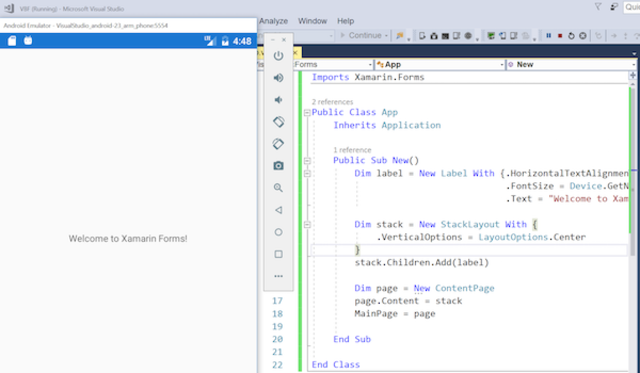The image size is (640, 373).
Task: Click the notifications flag icon in title bar
Action: 598,7
